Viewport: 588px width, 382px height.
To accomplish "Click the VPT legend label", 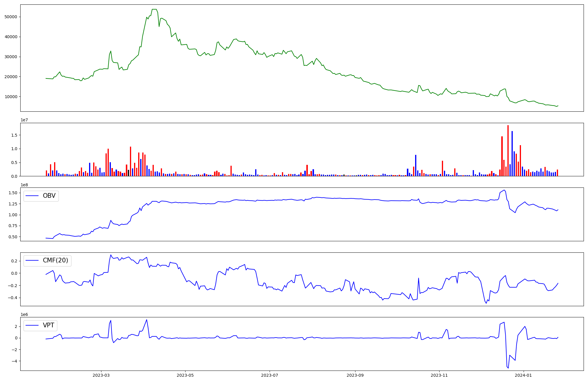I will tap(49, 326).
